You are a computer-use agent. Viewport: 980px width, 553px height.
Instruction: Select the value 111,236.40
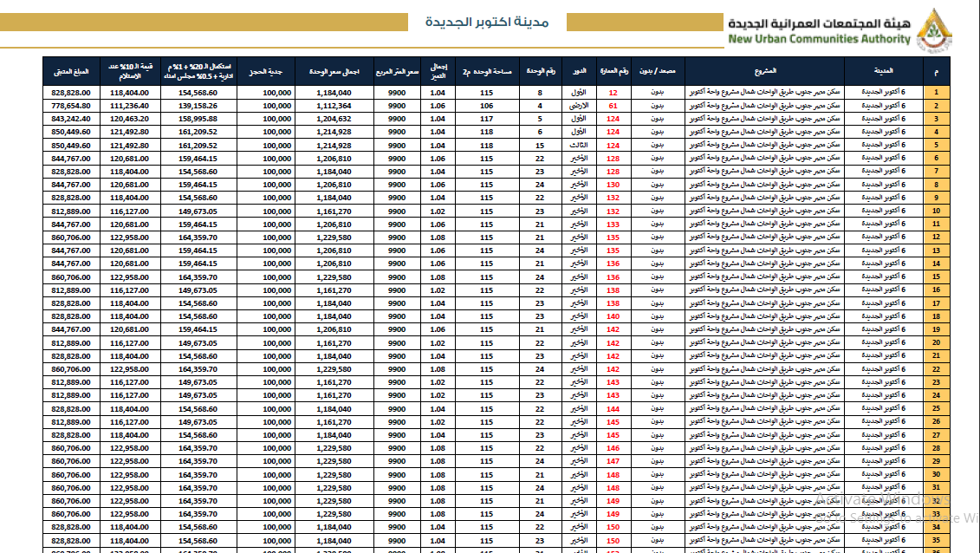pyautogui.click(x=130, y=106)
